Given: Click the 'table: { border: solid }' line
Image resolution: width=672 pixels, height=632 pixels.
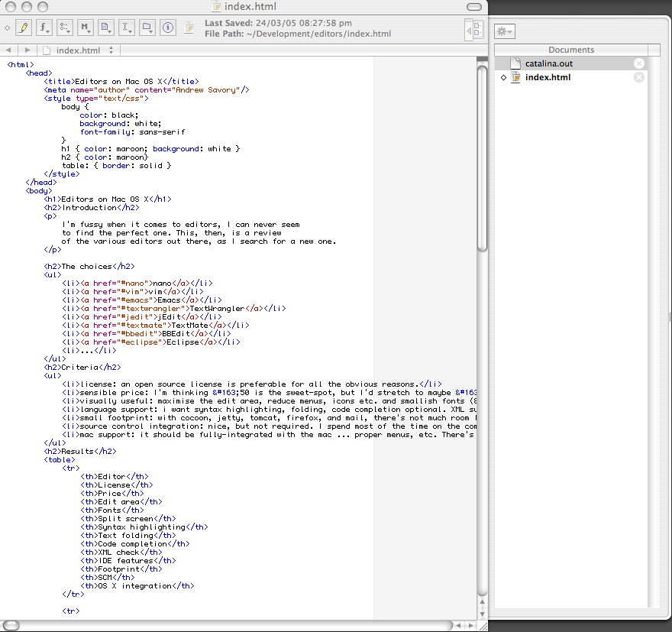Looking at the screenshot, I should (116, 166).
